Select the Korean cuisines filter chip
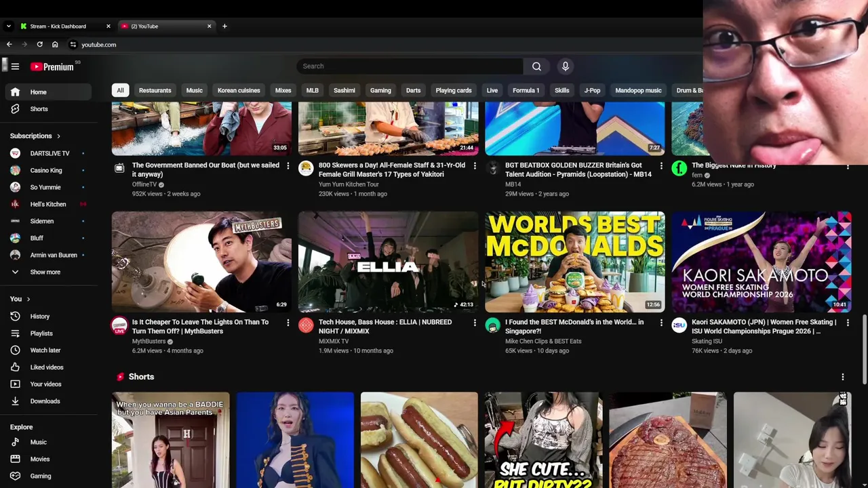 click(x=239, y=90)
